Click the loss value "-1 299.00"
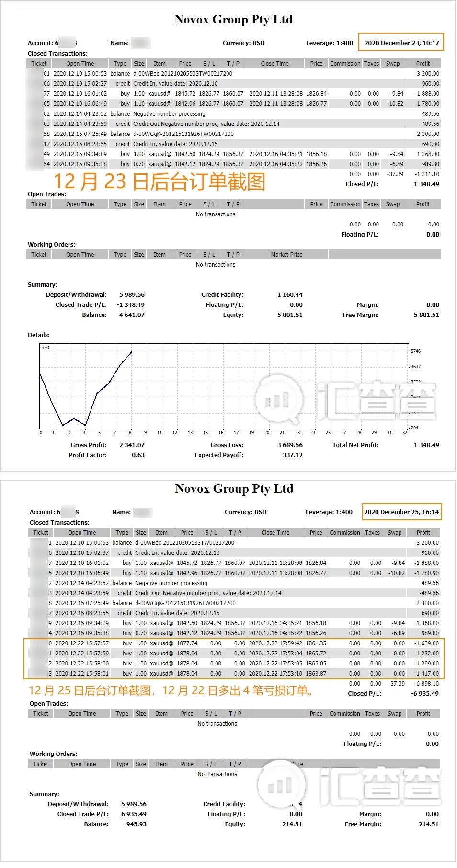 (426, 663)
